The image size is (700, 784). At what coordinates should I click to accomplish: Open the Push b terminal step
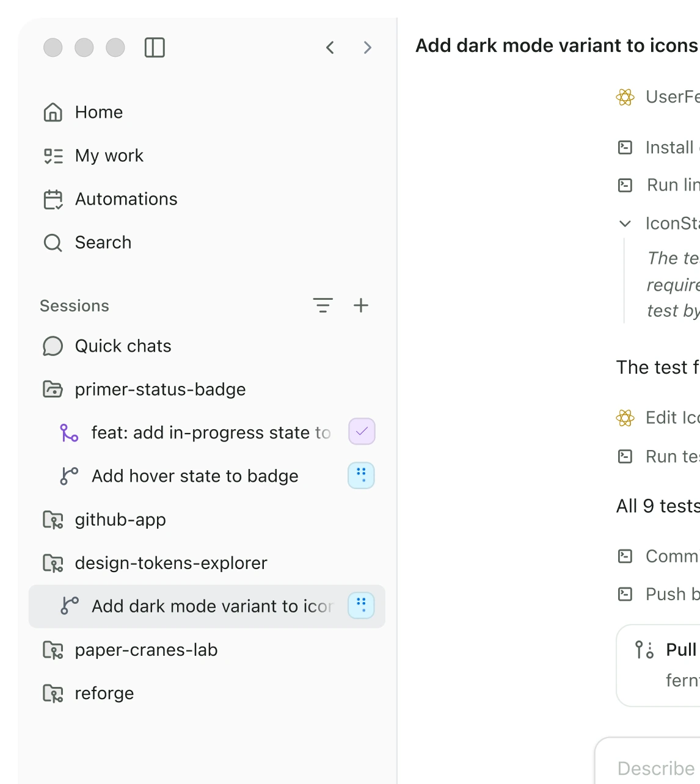click(x=658, y=594)
